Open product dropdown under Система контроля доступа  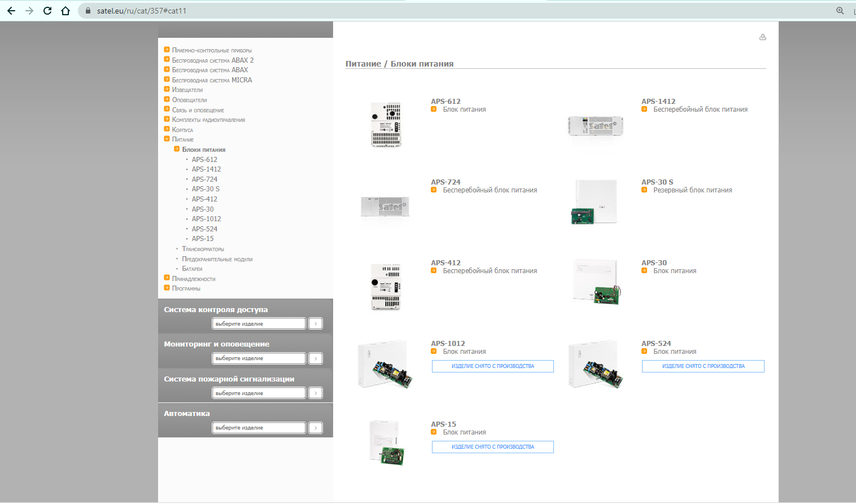[x=259, y=323]
